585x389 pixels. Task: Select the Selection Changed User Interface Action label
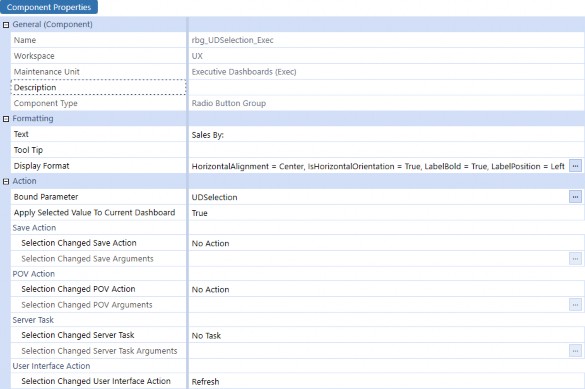pyautogui.click(x=96, y=381)
